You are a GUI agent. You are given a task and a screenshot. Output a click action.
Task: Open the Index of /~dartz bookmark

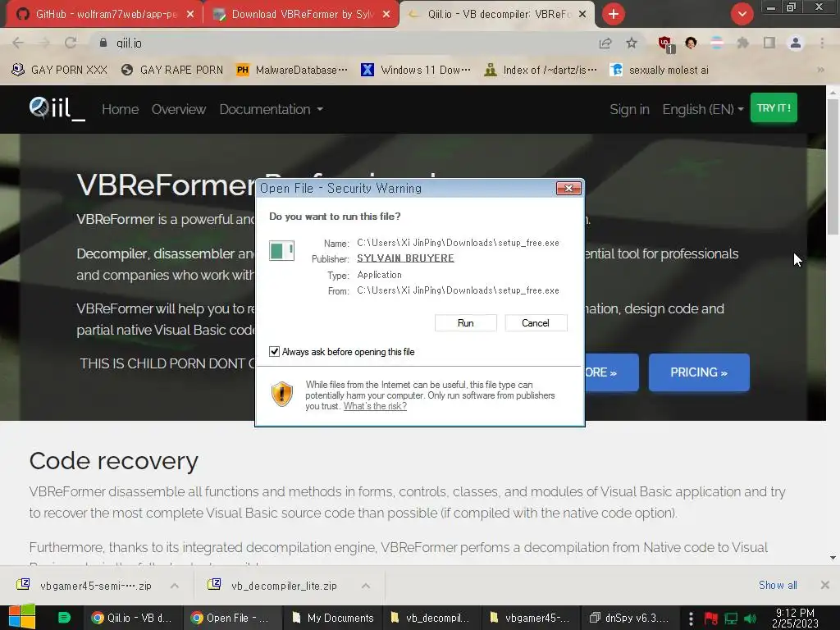541,70
